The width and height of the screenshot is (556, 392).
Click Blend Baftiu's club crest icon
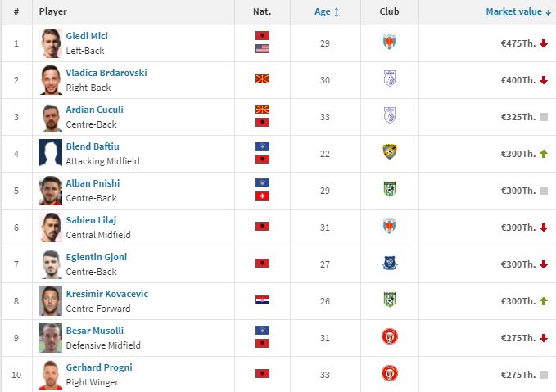point(390,153)
